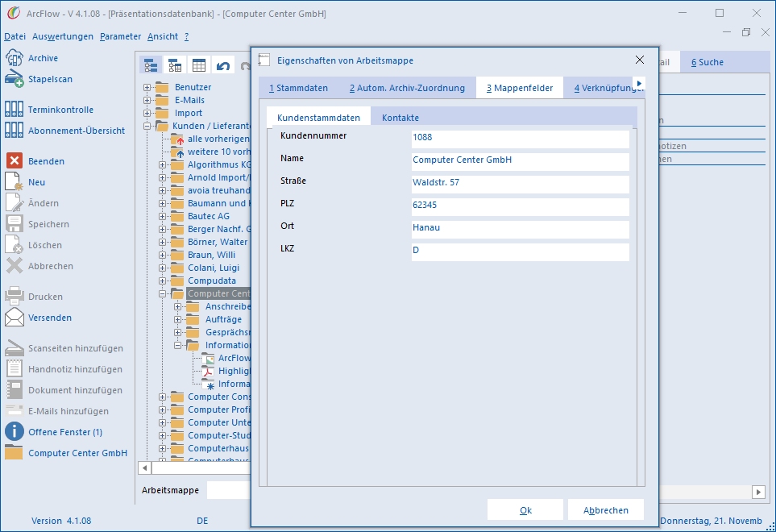Open the Auswertungen menu

(63, 36)
